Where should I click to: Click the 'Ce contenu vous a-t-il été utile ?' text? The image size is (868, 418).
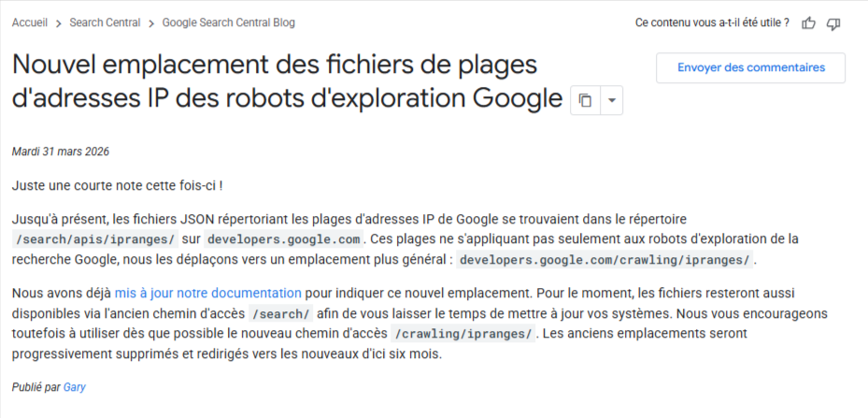[711, 22]
